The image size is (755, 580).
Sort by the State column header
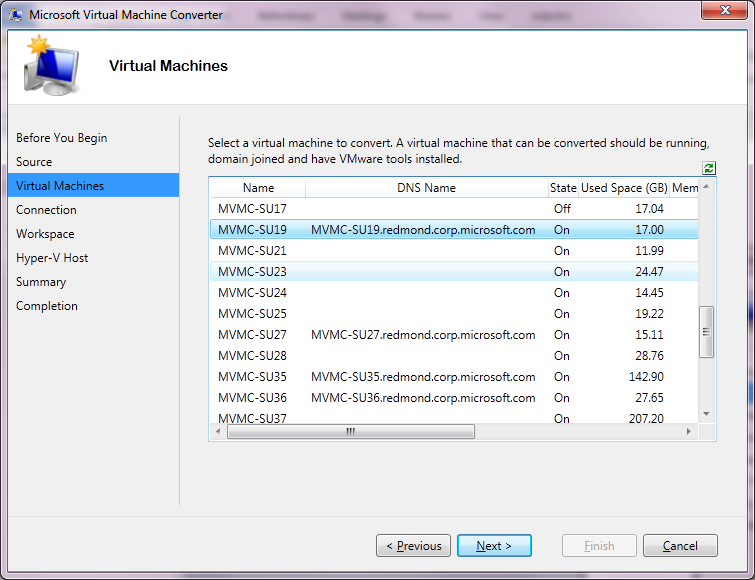[x=563, y=188]
